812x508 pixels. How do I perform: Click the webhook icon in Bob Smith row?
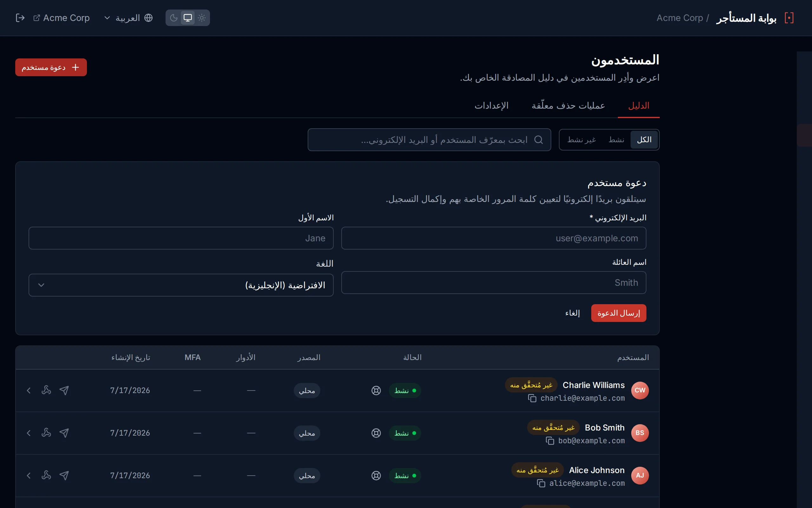coord(46,433)
